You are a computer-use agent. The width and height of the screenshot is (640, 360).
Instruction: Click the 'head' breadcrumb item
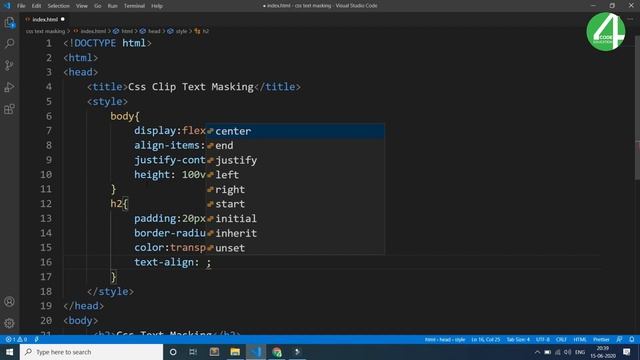point(154,31)
